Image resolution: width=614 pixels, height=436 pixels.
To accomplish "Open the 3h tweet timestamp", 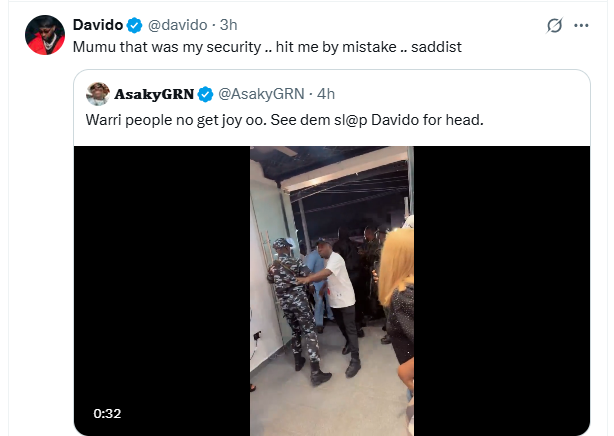I will pos(228,24).
